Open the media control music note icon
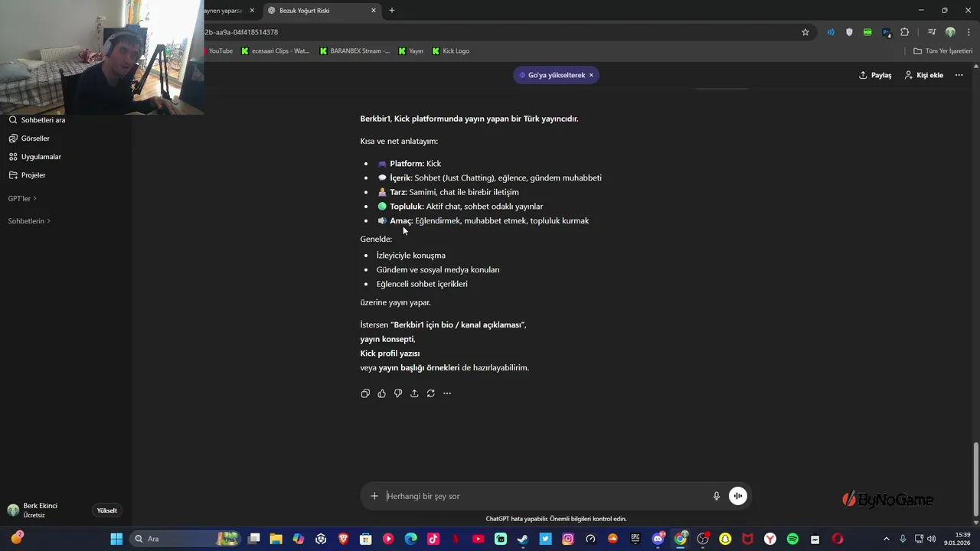Screen dimensions: 980x551 click(x=932, y=32)
